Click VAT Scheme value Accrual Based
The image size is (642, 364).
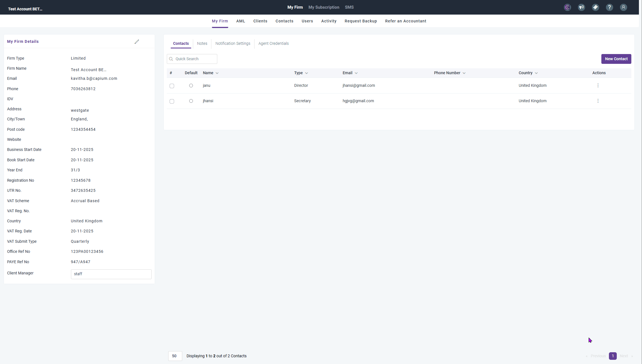pyautogui.click(x=85, y=201)
